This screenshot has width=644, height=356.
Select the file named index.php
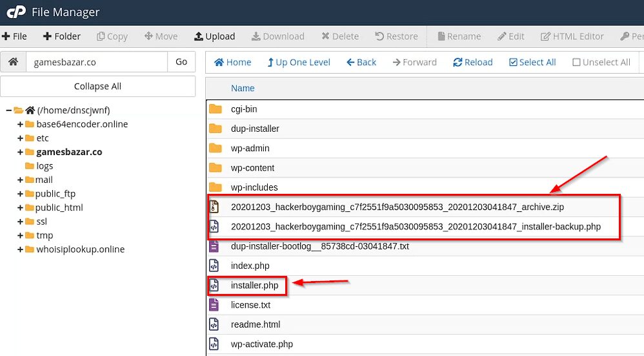coord(250,266)
